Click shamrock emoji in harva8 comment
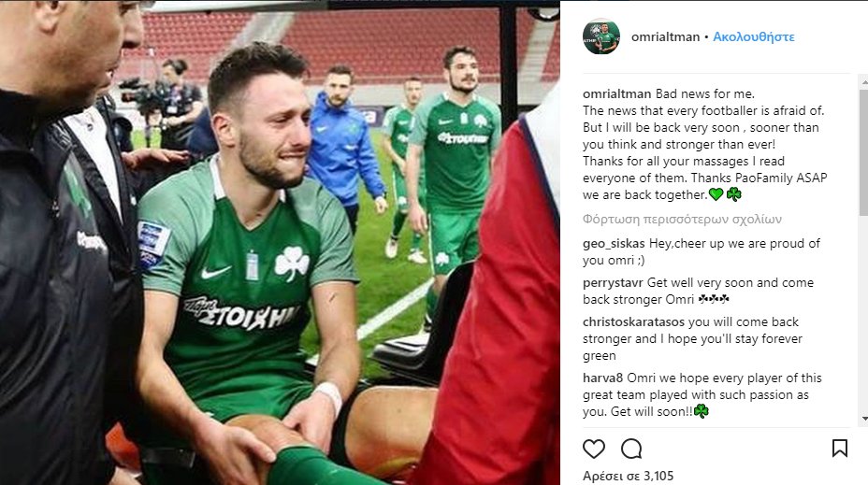The image size is (868, 485). [702, 411]
